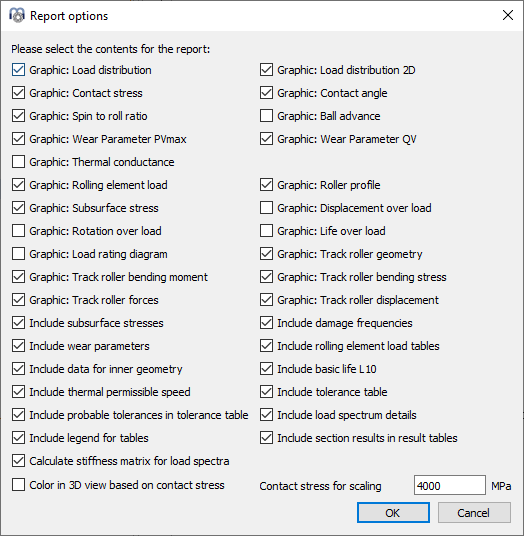The height and width of the screenshot is (536, 524).
Task: Confirm with the OK button
Action: tap(393, 512)
